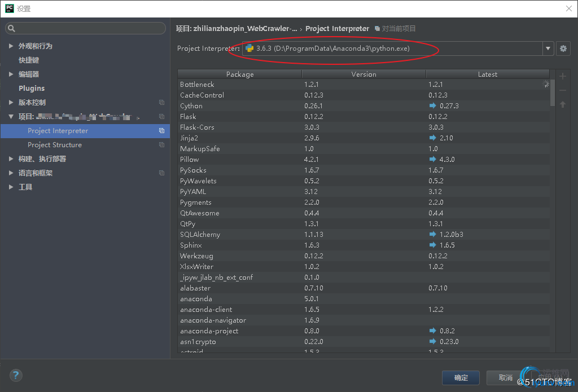
Task: Click the update arrow for Cython 0.27.3
Action: coord(433,105)
